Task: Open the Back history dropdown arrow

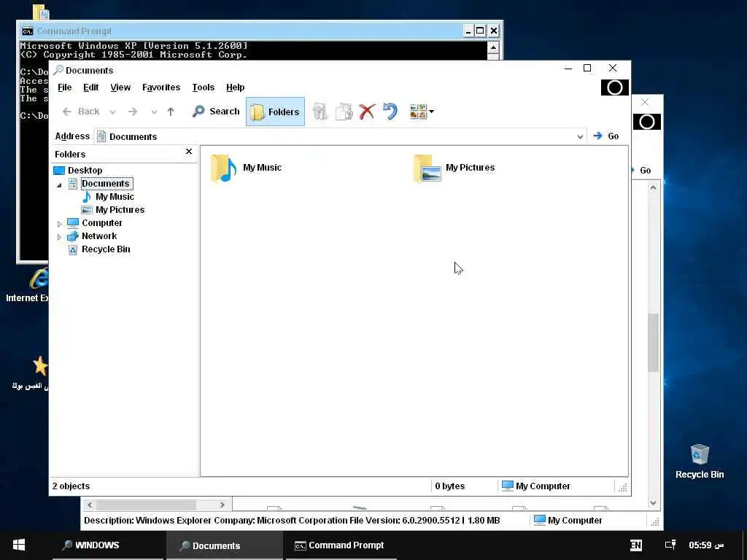Action: (x=112, y=112)
